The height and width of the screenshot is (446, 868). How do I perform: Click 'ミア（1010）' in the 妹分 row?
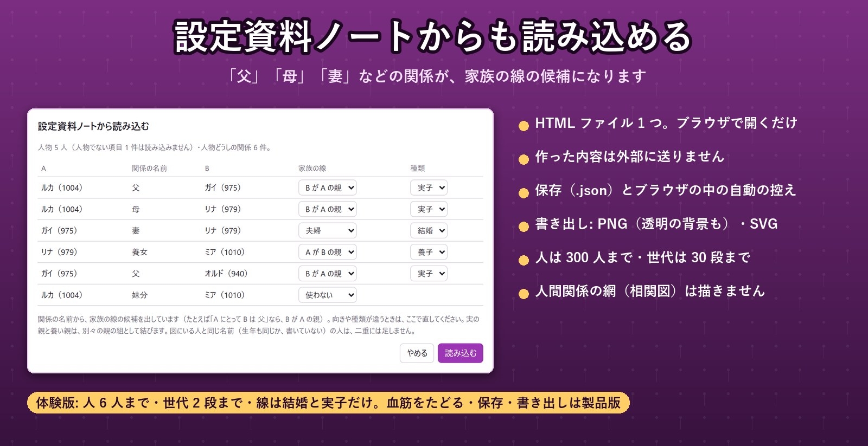225,295
